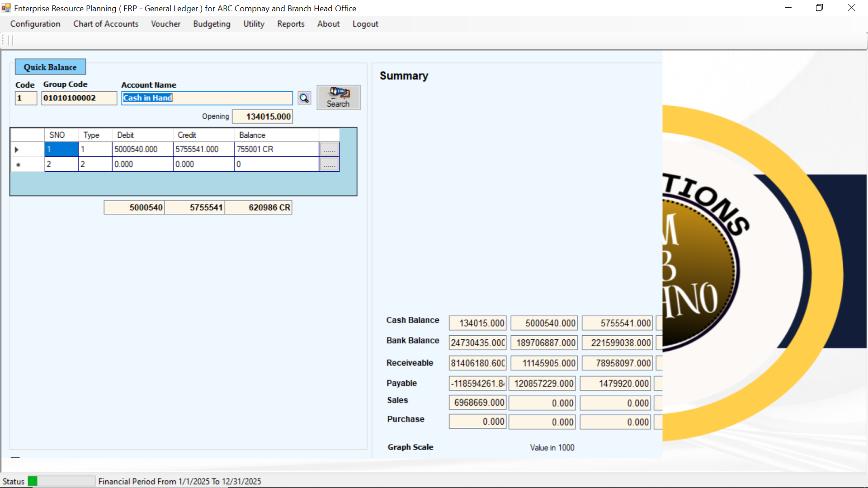Click the Search button with binoculars icon
868x488 pixels.
(x=338, y=98)
